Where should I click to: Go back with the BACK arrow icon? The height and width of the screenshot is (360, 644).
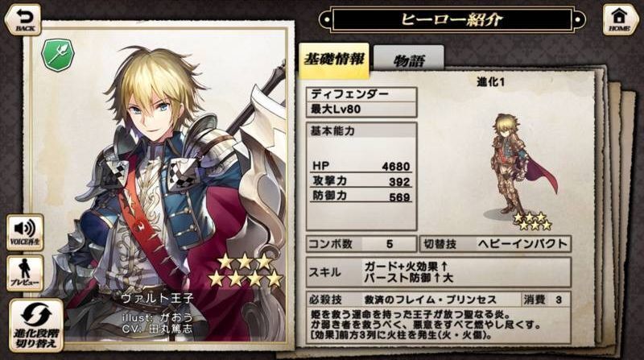tap(25, 16)
